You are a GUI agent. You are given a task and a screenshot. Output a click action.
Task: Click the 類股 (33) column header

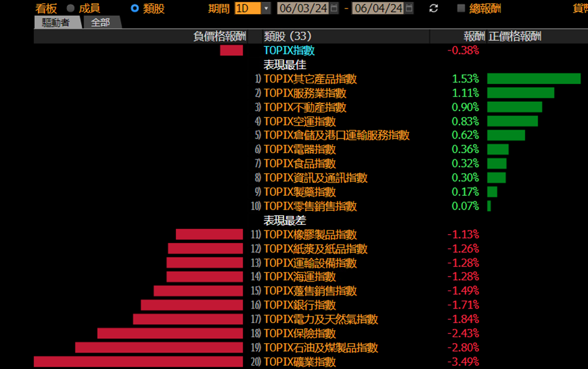[288, 36]
